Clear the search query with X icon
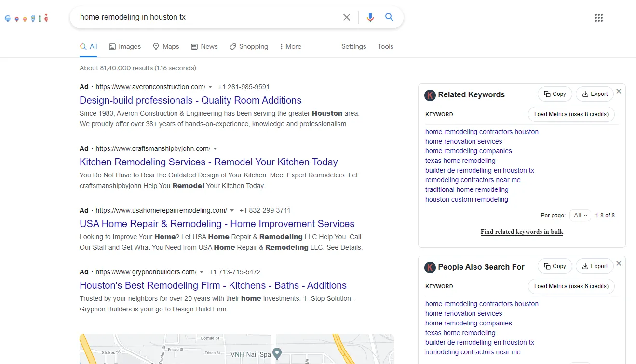 coord(346,17)
